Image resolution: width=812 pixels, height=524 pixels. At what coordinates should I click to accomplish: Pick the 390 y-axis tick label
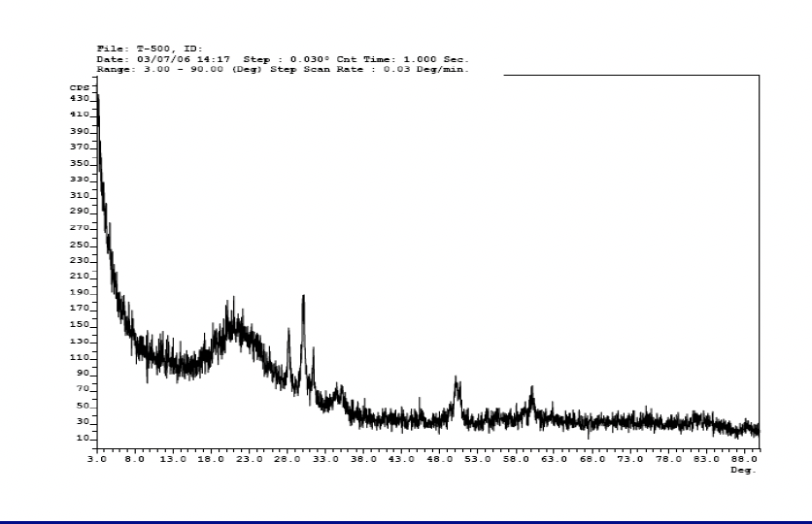tap(80, 131)
